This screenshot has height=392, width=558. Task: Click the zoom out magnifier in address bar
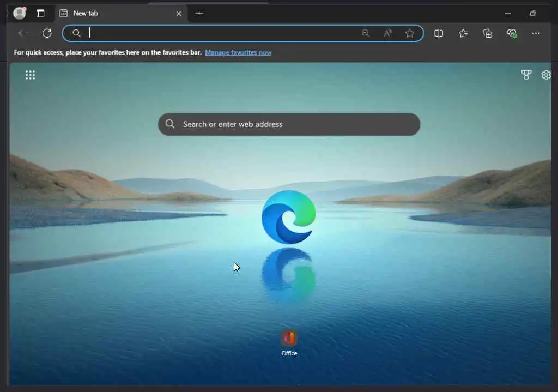tap(366, 33)
